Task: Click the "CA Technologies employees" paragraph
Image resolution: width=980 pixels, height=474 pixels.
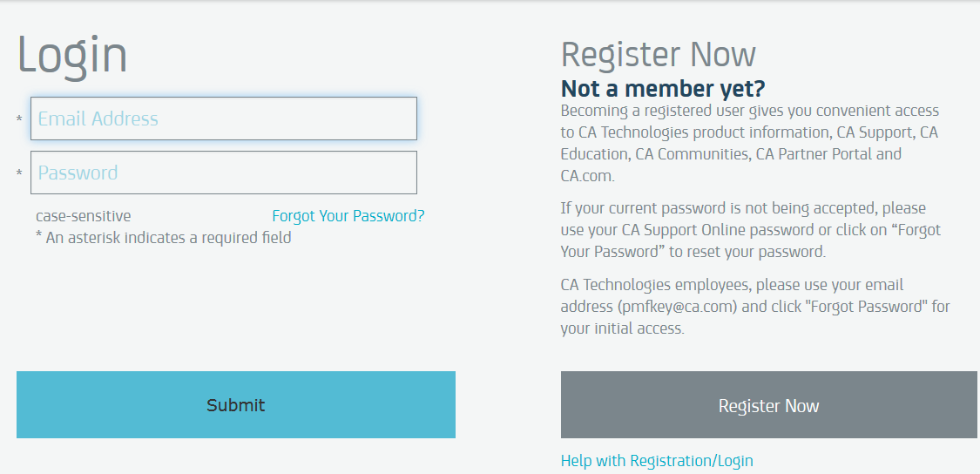Action: (x=755, y=307)
